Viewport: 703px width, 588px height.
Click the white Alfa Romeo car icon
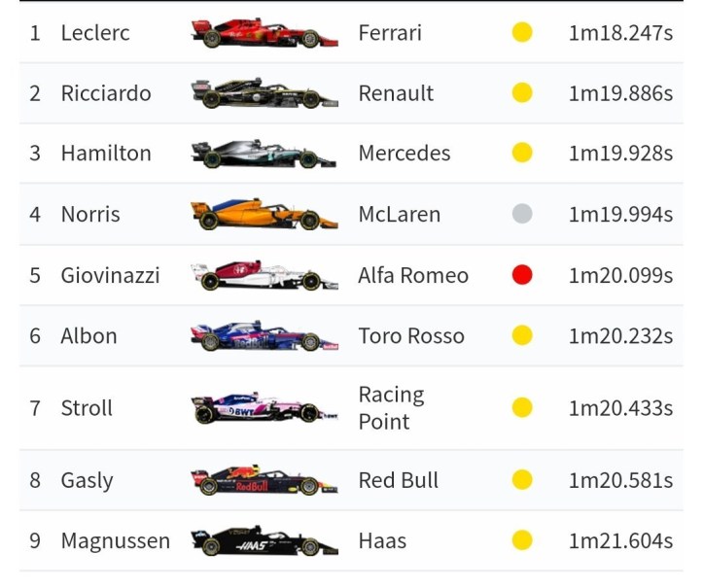pyautogui.click(x=264, y=275)
